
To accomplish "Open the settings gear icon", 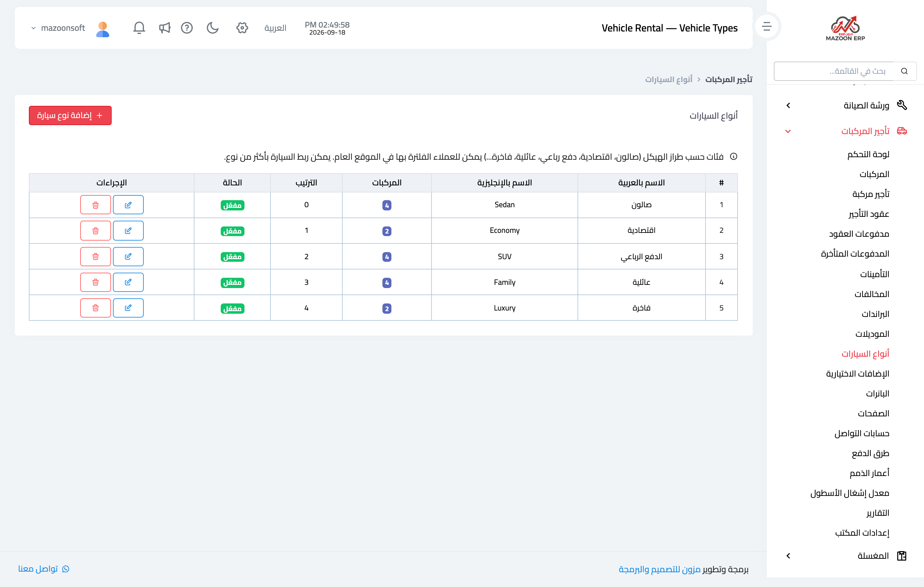I will point(242,28).
